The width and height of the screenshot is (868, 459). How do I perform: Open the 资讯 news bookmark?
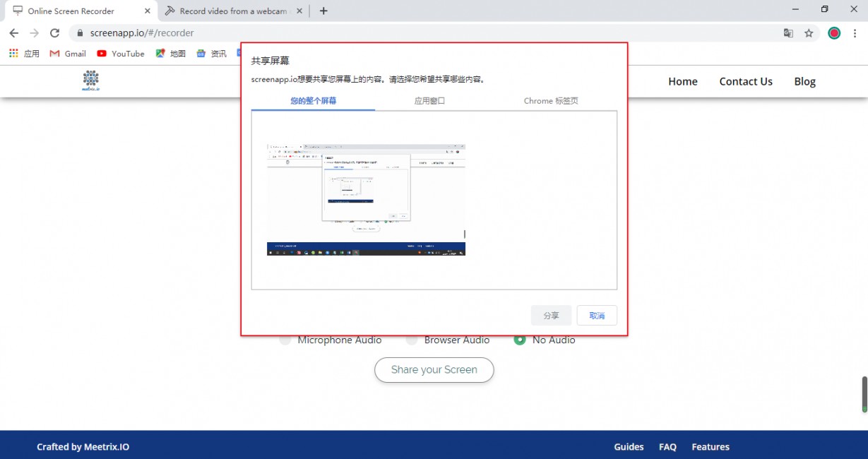click(211, 54)
